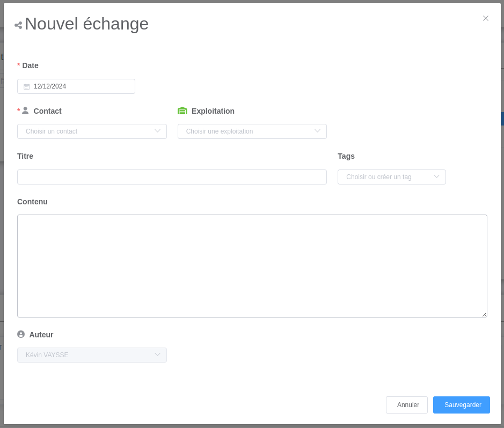
Task: Click the Titre text input field
Action: coord(172,176)
